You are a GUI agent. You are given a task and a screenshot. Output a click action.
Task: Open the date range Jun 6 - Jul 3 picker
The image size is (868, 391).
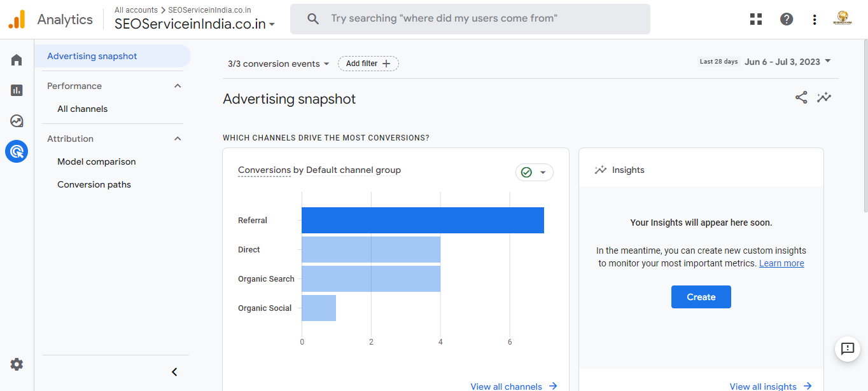click(x=788, y=62)
